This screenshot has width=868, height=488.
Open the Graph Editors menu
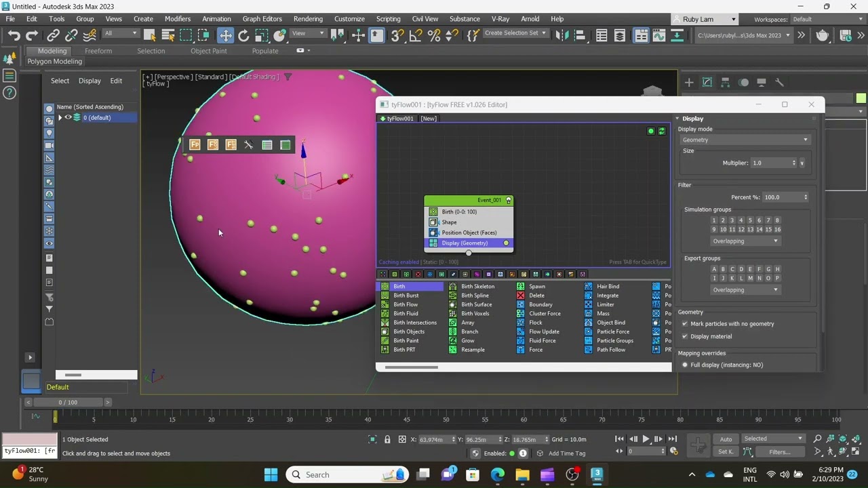click(262, 19)
